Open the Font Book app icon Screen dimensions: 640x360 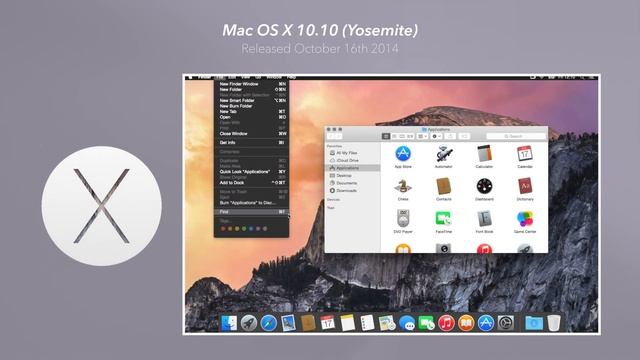click(x=484, y=219)
